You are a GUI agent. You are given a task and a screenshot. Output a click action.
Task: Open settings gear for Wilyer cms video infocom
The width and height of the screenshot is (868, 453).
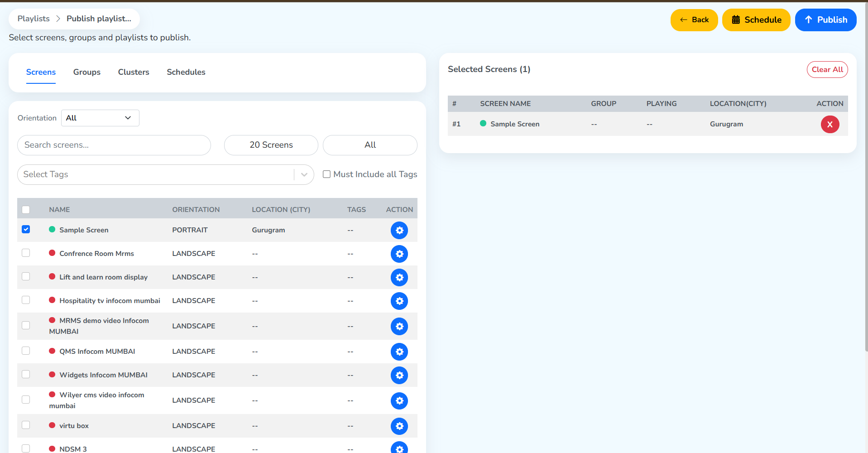(x=399, y=400)
